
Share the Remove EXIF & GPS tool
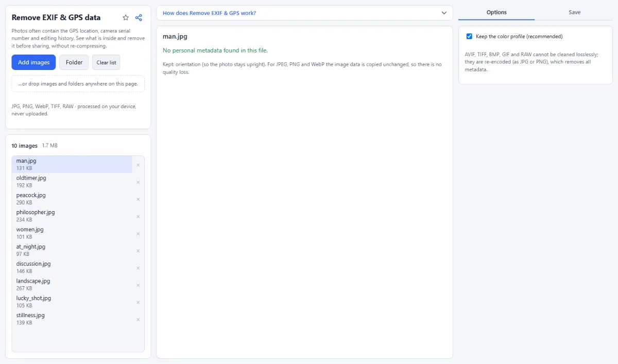tap(139, 18)
